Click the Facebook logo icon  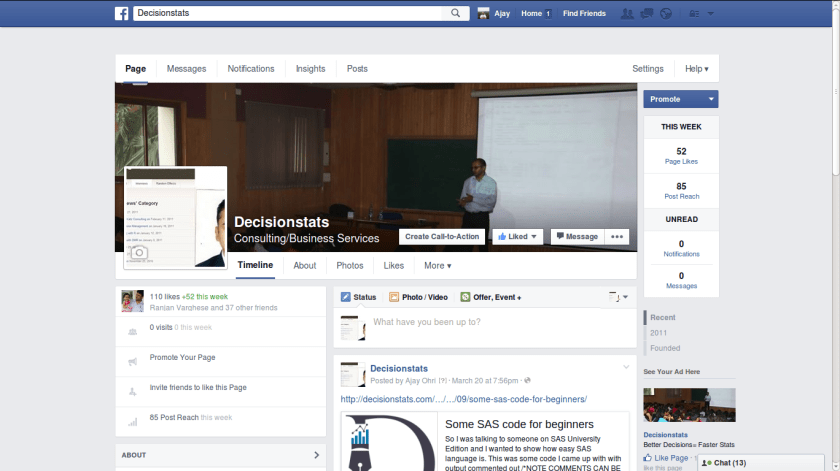[x=122, y=13]
